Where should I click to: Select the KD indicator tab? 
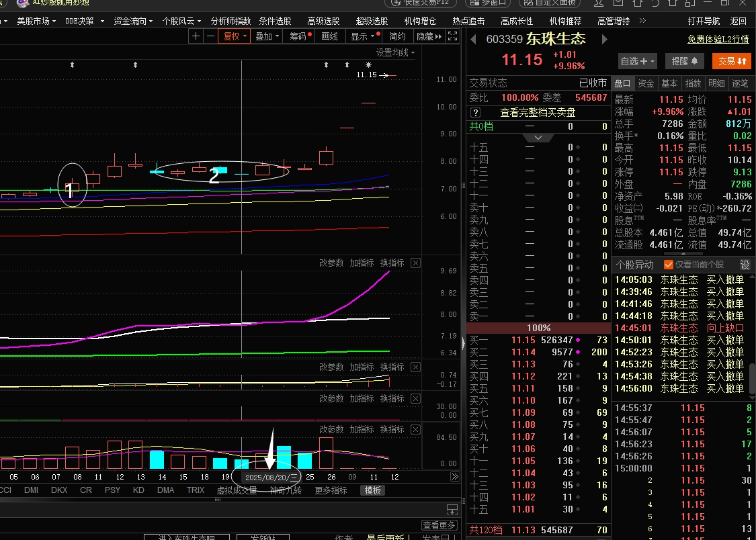[x=138, y=490]
